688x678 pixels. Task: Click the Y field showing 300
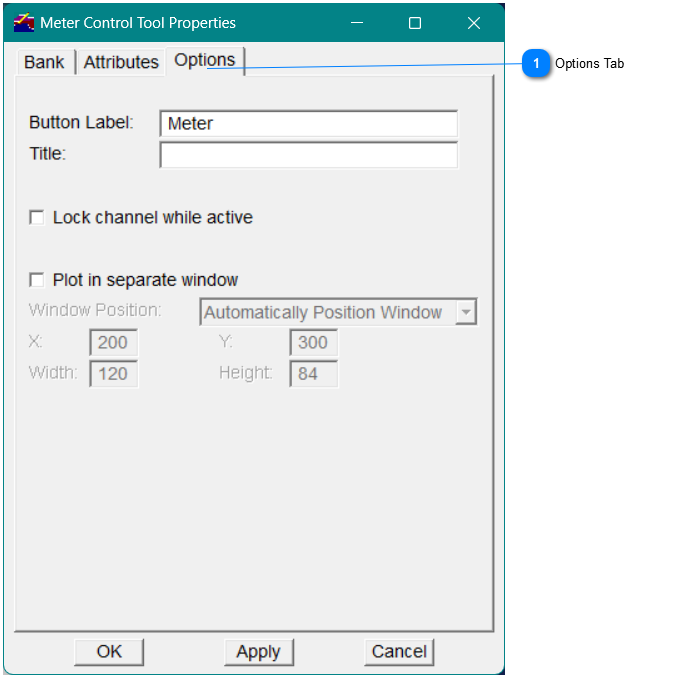click(314, 342)
